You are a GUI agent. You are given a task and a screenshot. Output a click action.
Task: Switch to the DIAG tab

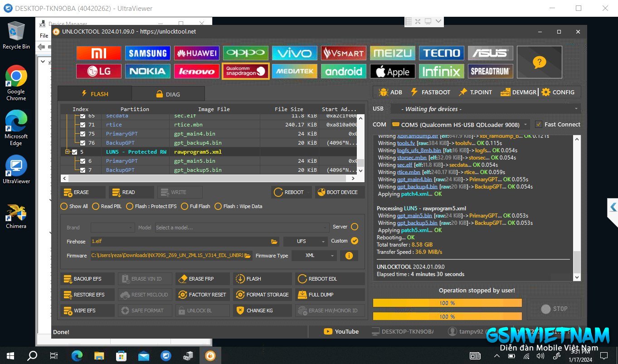point(168,94)
